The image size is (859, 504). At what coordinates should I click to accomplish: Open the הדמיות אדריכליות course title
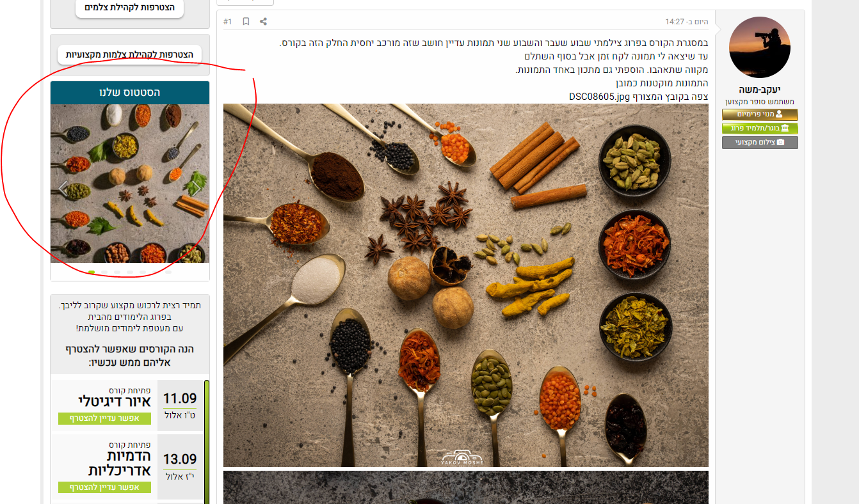[x=119, y=463]
